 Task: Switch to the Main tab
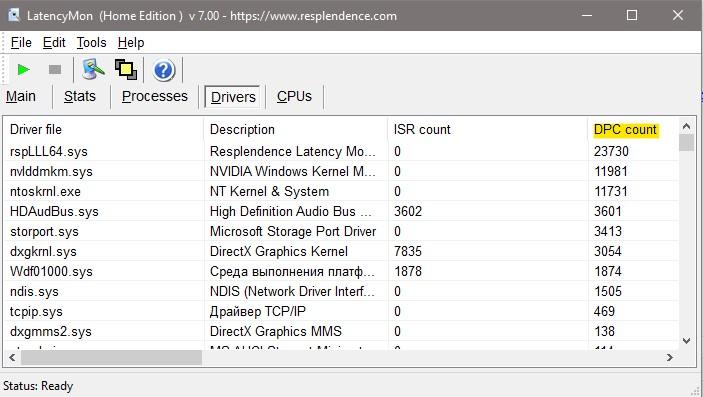[21, 96]
